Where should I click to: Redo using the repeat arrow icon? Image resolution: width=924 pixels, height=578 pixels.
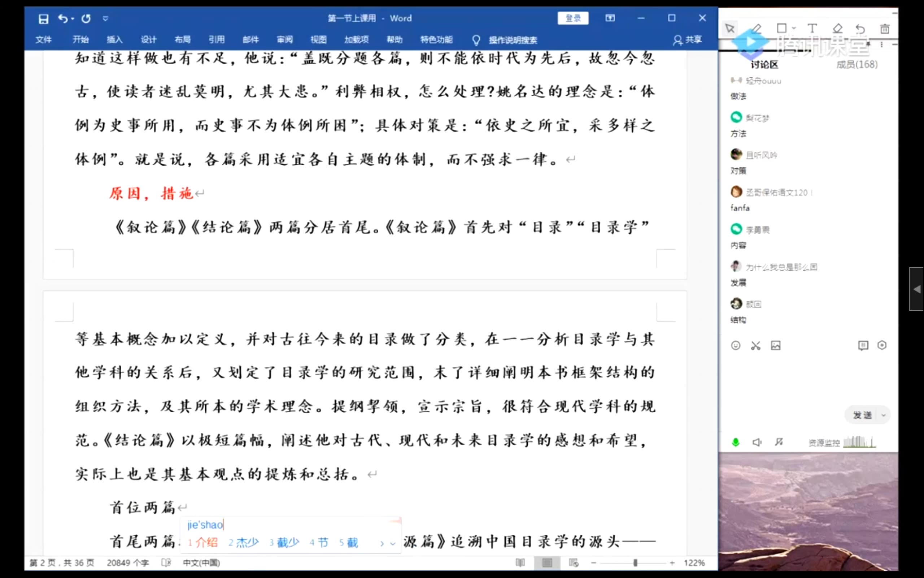[x=86, y=18]
